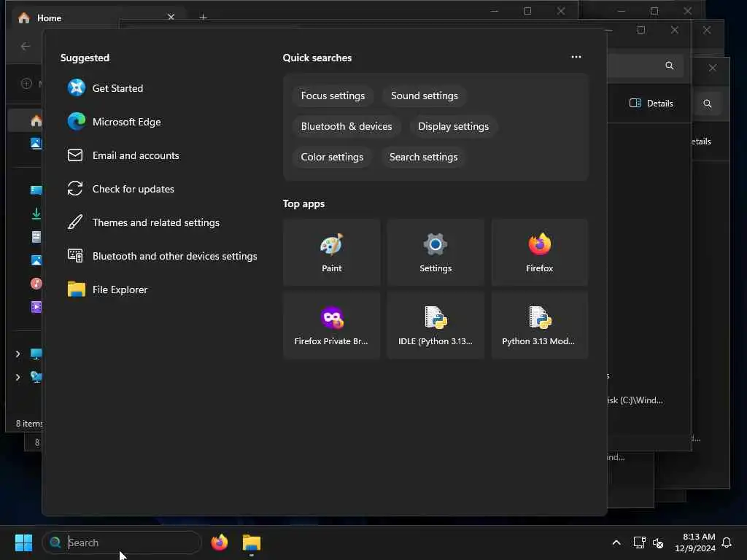
Task: Click search icon in background Explorer address row
Action: tap(670, 66)
